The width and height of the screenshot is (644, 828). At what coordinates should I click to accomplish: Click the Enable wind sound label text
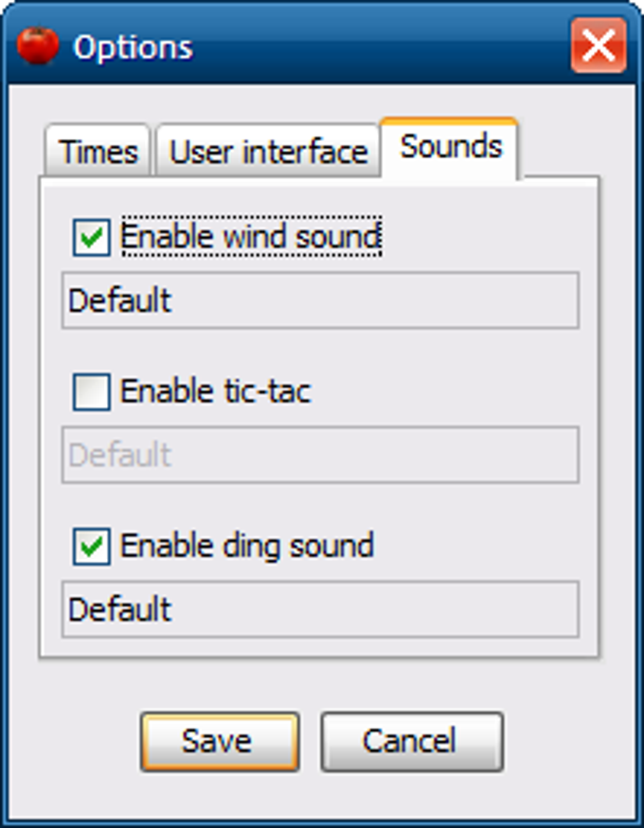251,236
